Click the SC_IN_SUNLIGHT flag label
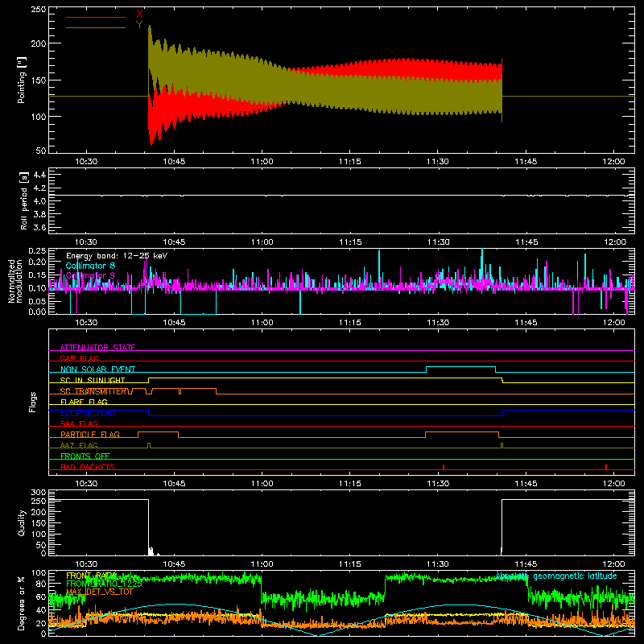 (x=93, y=380)
